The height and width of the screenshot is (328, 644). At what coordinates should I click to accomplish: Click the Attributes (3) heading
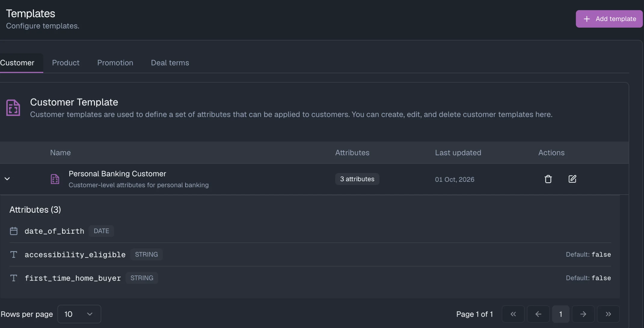click(35, 210)
